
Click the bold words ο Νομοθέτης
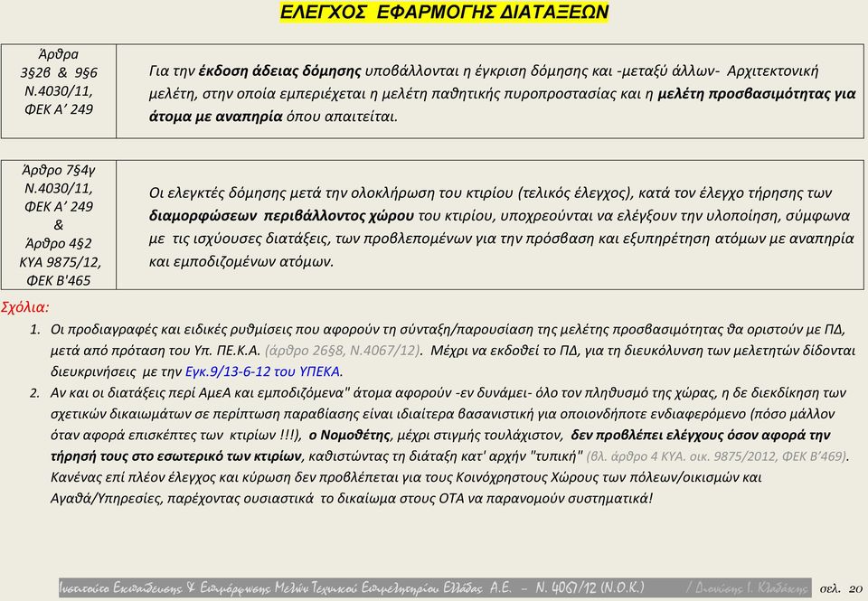[349, 435]
